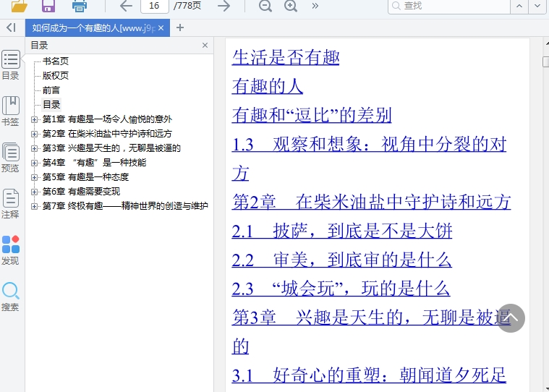Expand the 第4章 tree node
549x392 pixels.
[35, 163]
